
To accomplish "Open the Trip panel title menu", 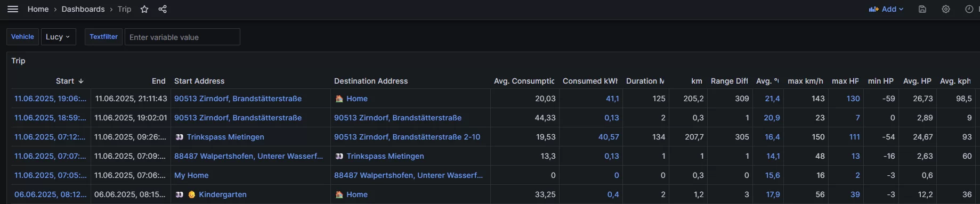I will [19, 61].
